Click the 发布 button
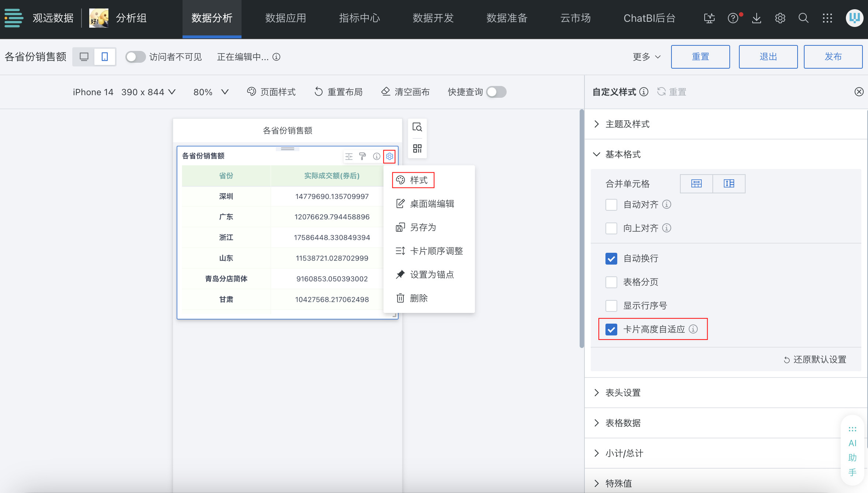This screenshot has height=493, width=868. point(833,57)
